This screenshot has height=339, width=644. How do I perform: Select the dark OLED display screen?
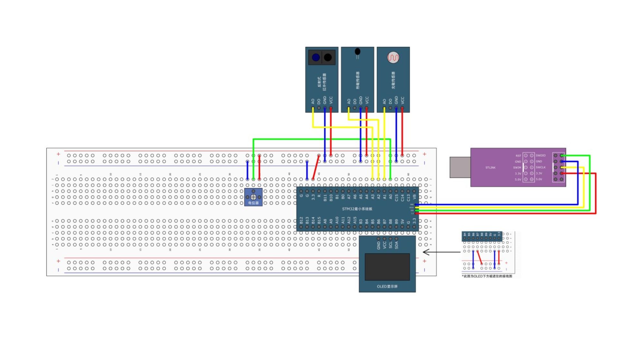387,267
